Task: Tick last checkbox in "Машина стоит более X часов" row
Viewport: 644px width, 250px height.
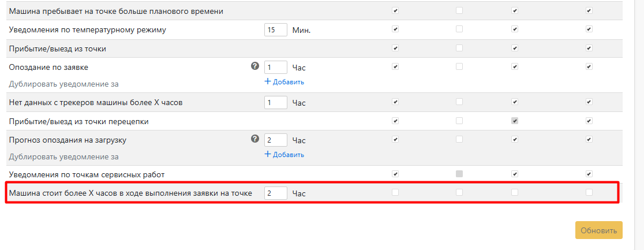Action: click(589, 192)
